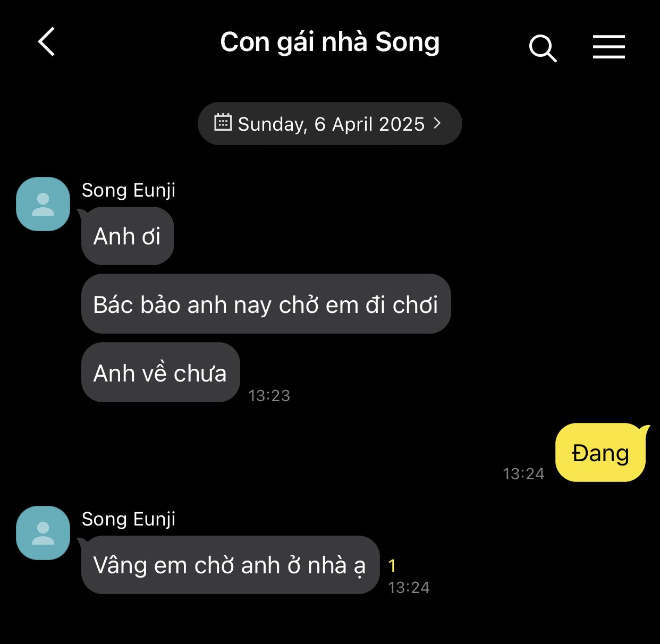Tap the yellow unread count "1"

392,566
